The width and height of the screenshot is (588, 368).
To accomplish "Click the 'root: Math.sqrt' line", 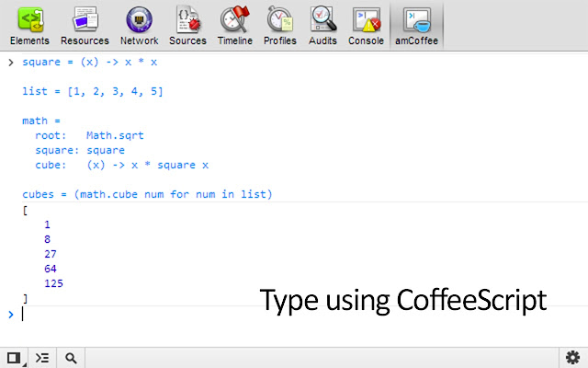I will tap(89, 135).
